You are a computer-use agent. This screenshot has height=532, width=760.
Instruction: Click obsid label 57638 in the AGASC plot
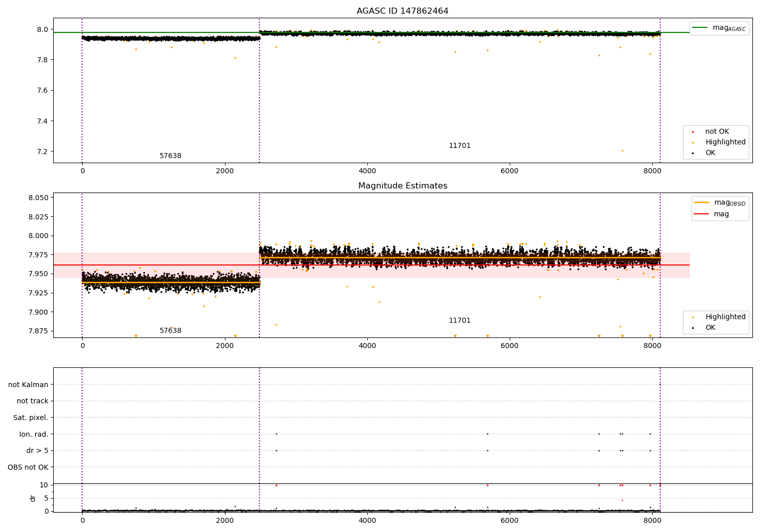pyautogui.click(x=170, y=156)
